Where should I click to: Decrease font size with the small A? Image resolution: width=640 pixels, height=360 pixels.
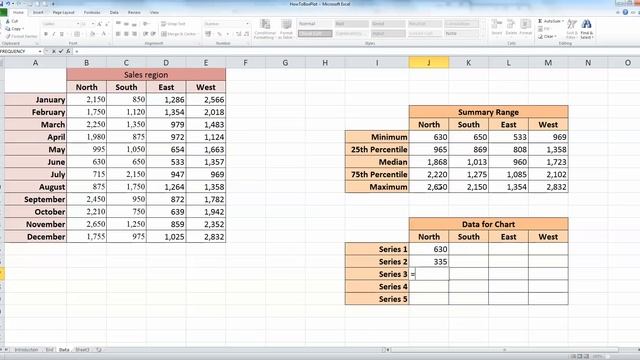coord(107,24)
